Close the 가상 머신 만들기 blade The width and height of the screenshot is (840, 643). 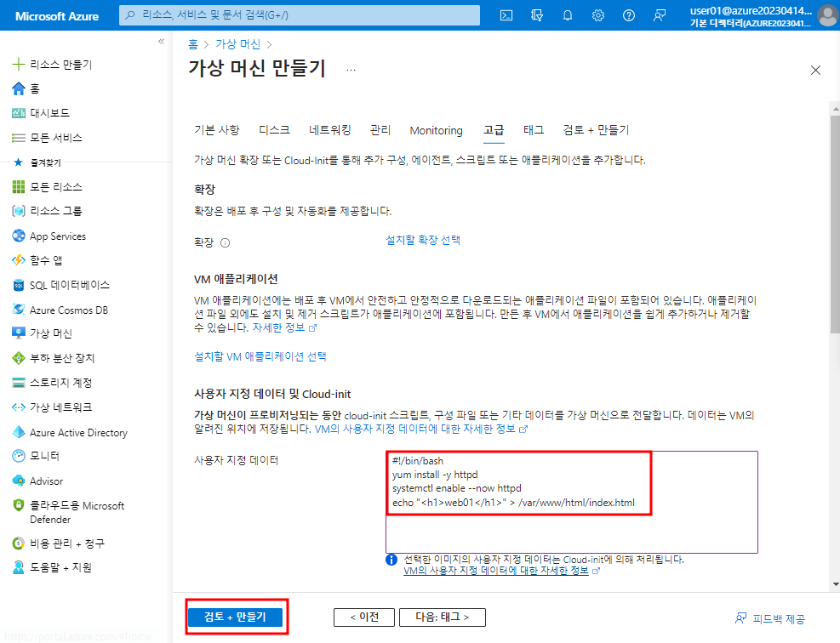815,70
